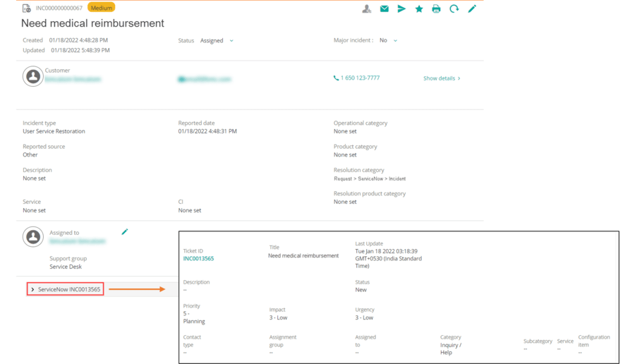
Task: Click the blurred customer email link
Action: coord(205,80)
